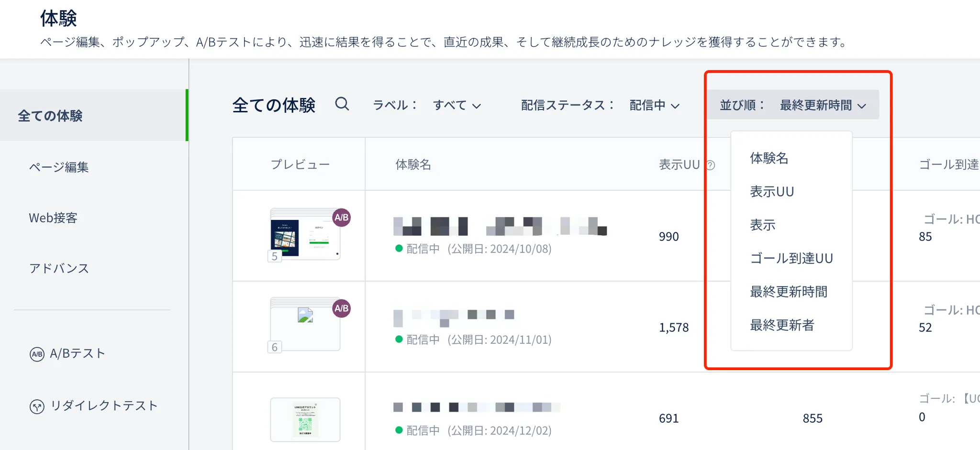Screen dimensions: 980x450
Task: Select 表示 from the sort menu
Action: pos(763,225)
